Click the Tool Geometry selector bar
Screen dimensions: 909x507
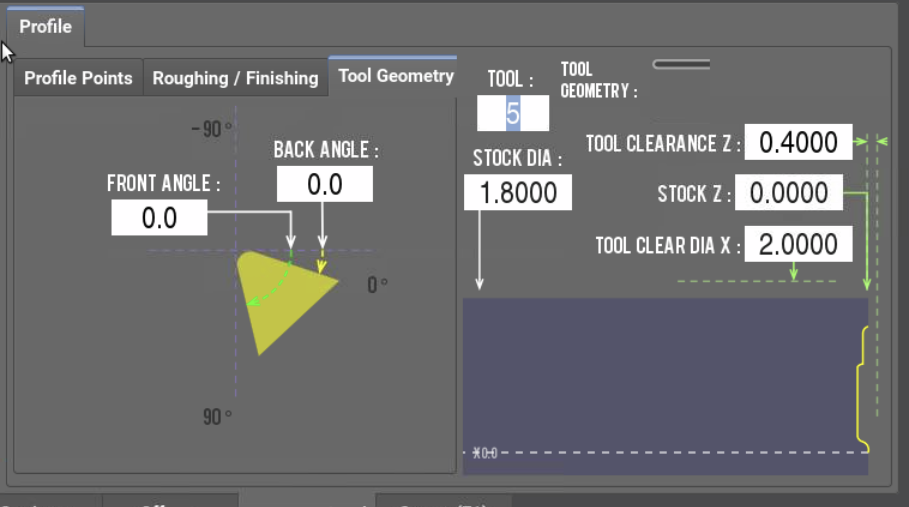pos(681,64)
